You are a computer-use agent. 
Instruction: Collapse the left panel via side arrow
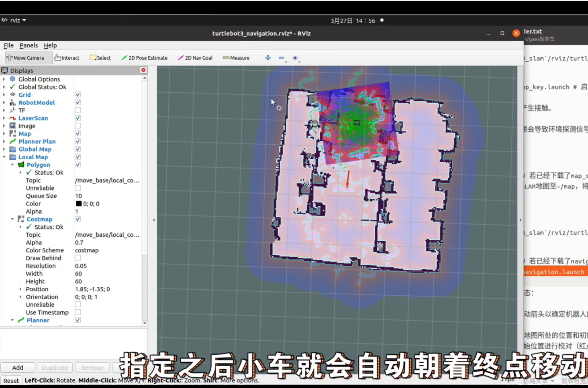click(154, 220)
